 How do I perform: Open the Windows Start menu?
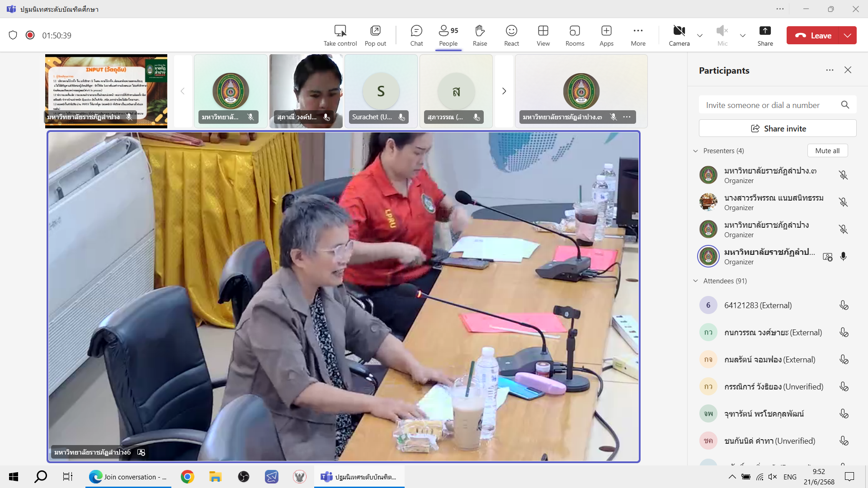tap(14, 477)
